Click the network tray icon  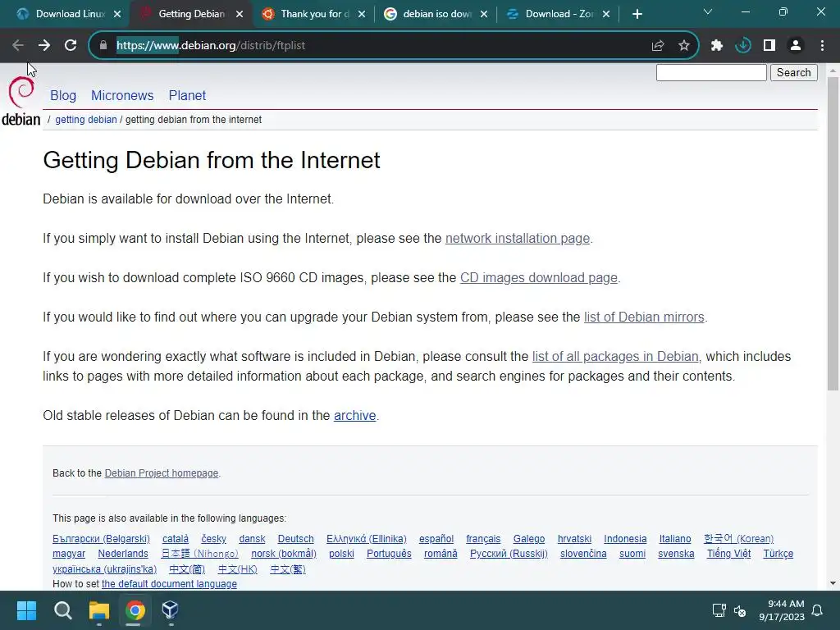[x=719, y=610]
